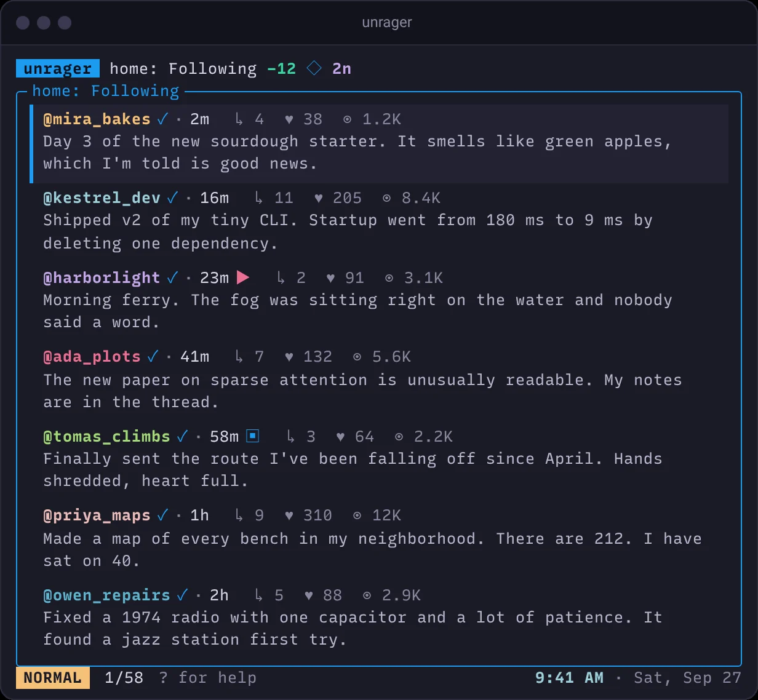Click the verified checkmark next to @priya_maps
Image resolution: width=758 pixels, height=700 pixels.
point(162,515)
